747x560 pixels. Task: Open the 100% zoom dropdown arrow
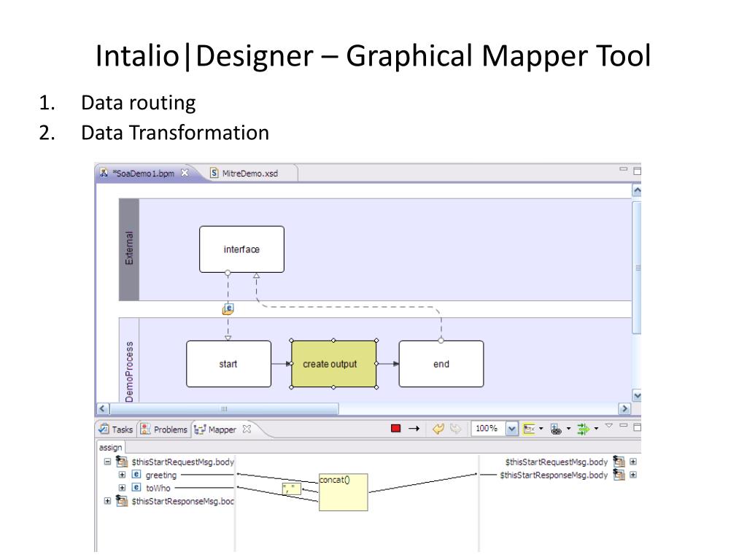click(511, 429)
